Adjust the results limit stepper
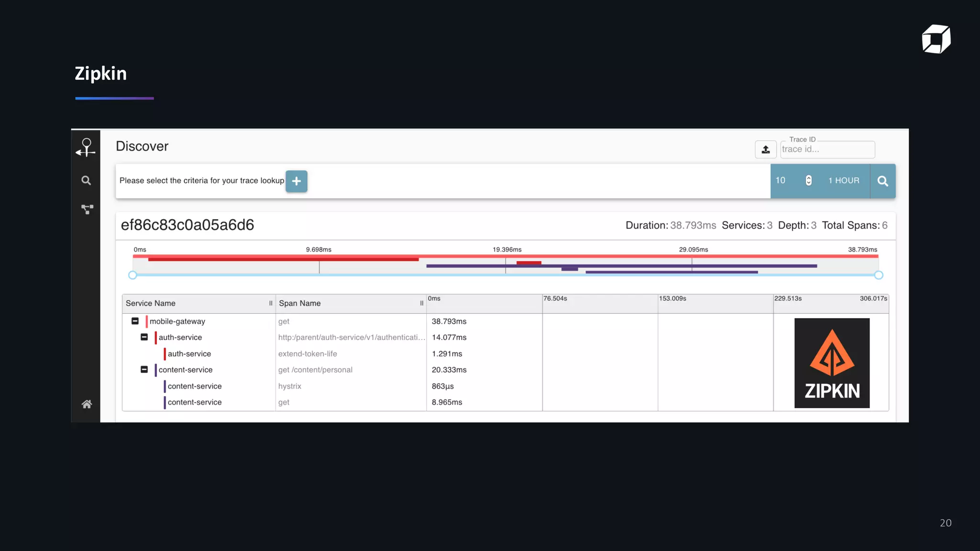This screenshot has height=551, width=980. point(808,180)
